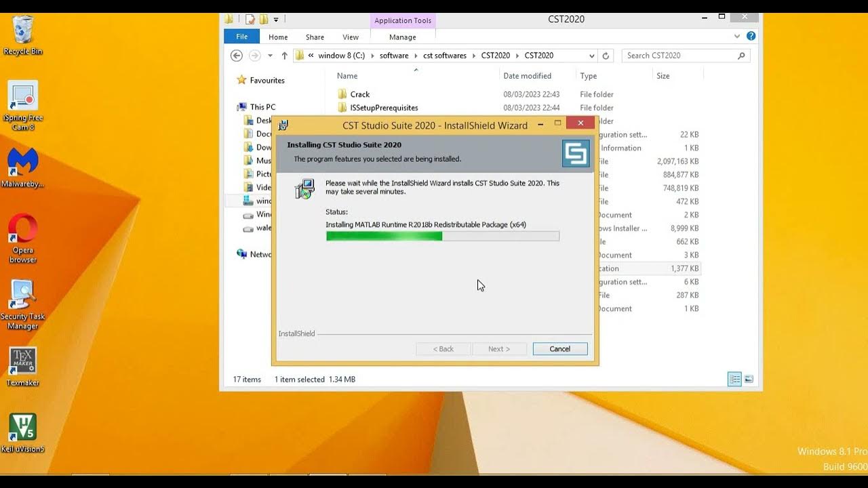Open Customize Quick Access Toolbar dropdown

tap(276, 20)
